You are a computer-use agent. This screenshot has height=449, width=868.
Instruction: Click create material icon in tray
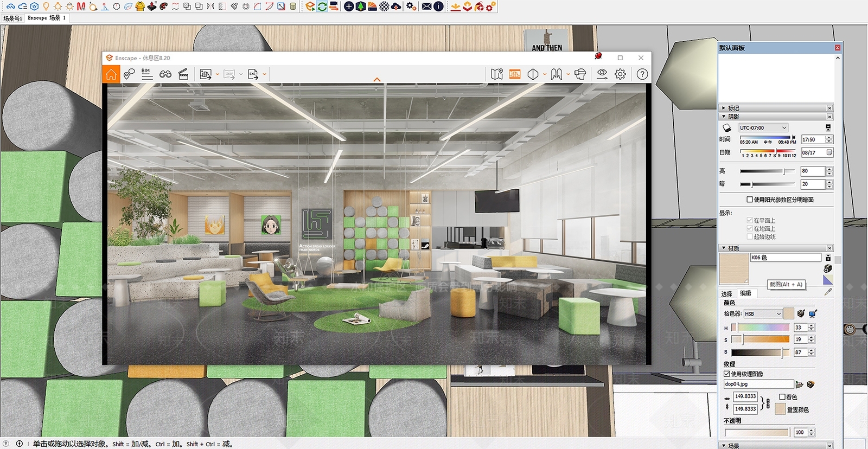(828, 268)
